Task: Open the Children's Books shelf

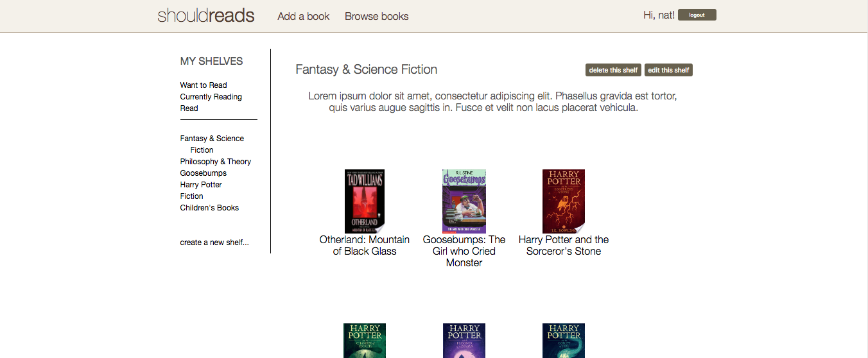Action: (x=209, y=208)
